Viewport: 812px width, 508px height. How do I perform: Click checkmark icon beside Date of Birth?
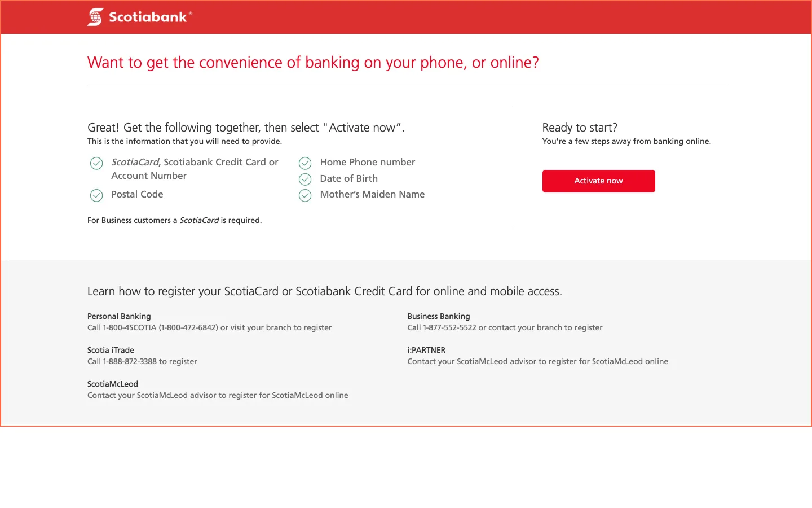pos(305,179)
